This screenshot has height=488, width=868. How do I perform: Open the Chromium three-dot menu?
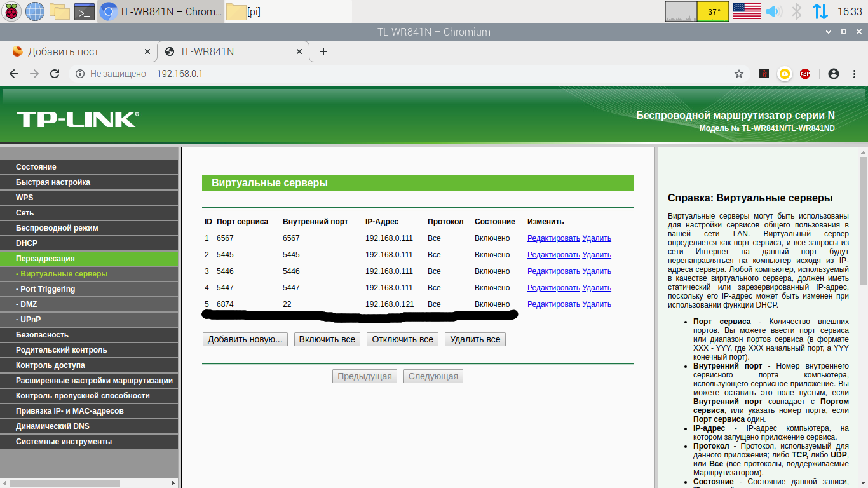click(854, 74)
